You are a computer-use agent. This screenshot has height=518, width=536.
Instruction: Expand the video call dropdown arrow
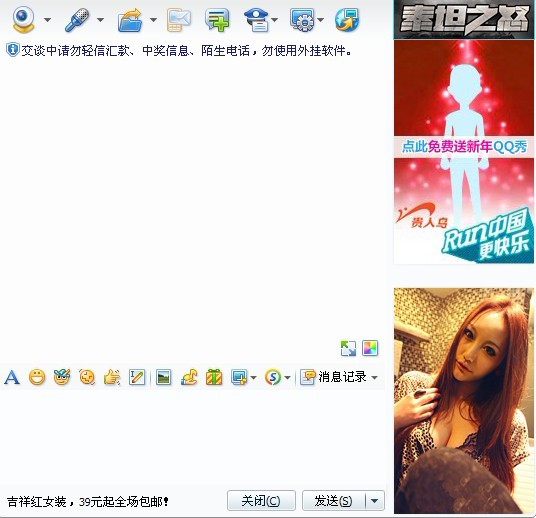click(48, 20)
